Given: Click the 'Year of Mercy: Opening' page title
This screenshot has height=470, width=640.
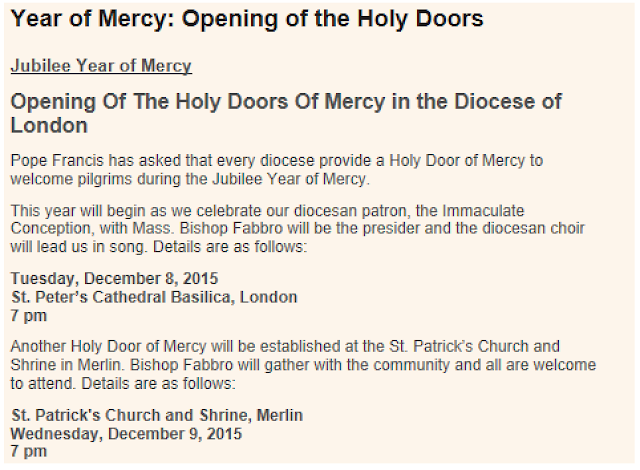Looking at the screenshot, I should pos(247,19).
